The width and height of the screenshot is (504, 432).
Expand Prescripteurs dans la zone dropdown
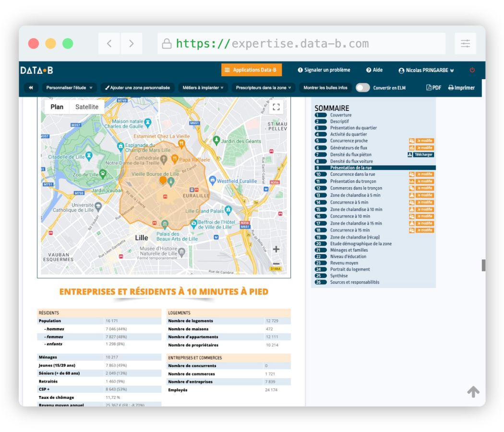264,88
